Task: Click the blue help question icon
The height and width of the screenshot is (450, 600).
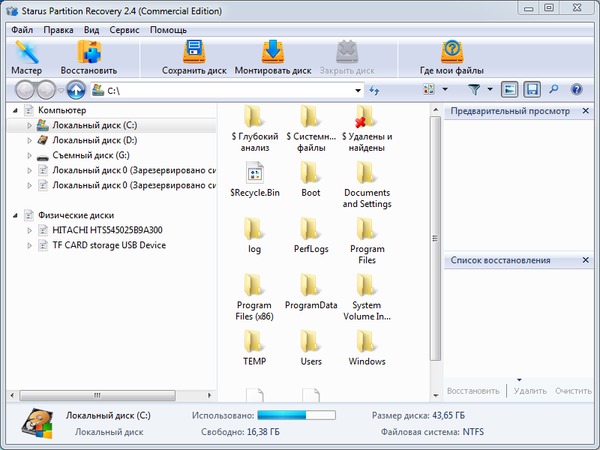Action: pyautogui.click(x=577, y=90)
